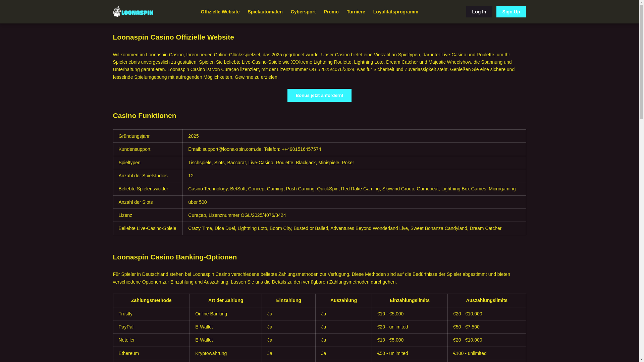Screen dimensions: 644x362
Task: Click the Casino Funktionen heading
Action: click(145, 116)
